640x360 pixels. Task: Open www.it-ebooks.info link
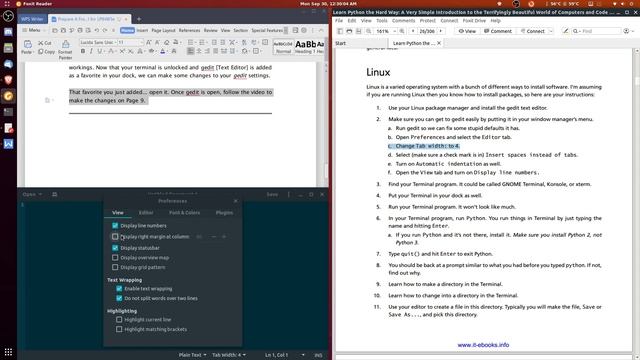click(x=483, y=345)
